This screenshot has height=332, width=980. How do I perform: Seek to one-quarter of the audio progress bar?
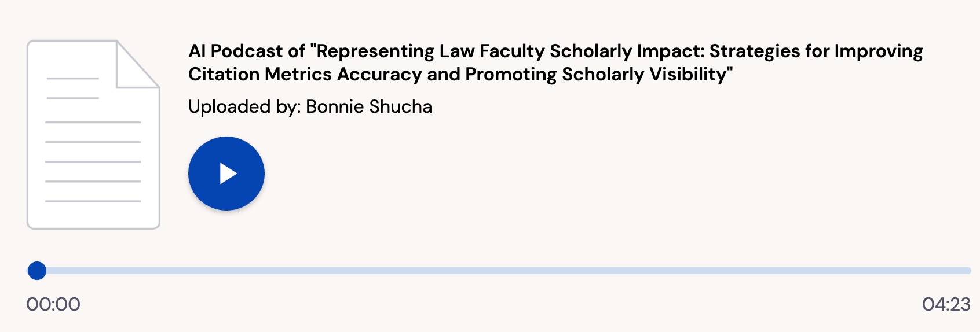click(270, 271)
